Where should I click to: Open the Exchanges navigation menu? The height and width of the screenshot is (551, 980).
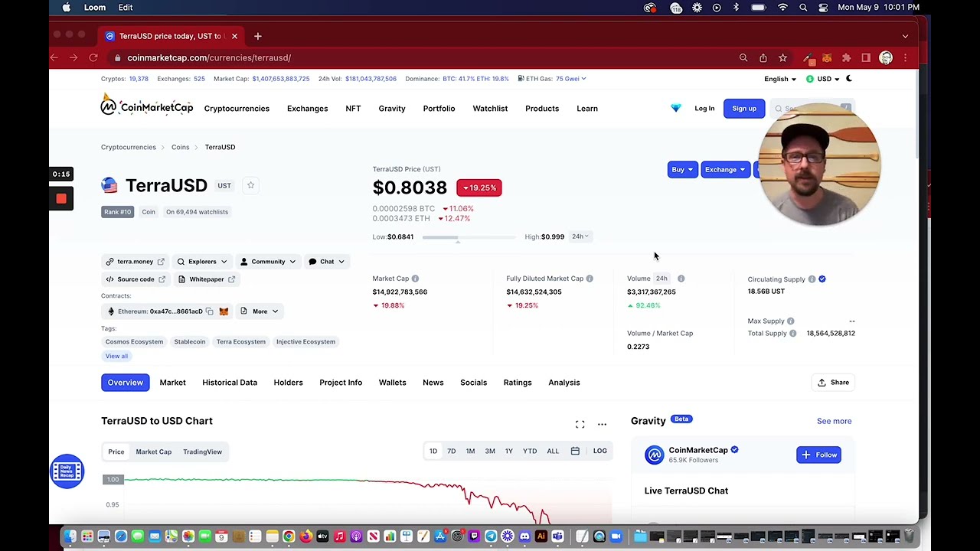(307, 109)
